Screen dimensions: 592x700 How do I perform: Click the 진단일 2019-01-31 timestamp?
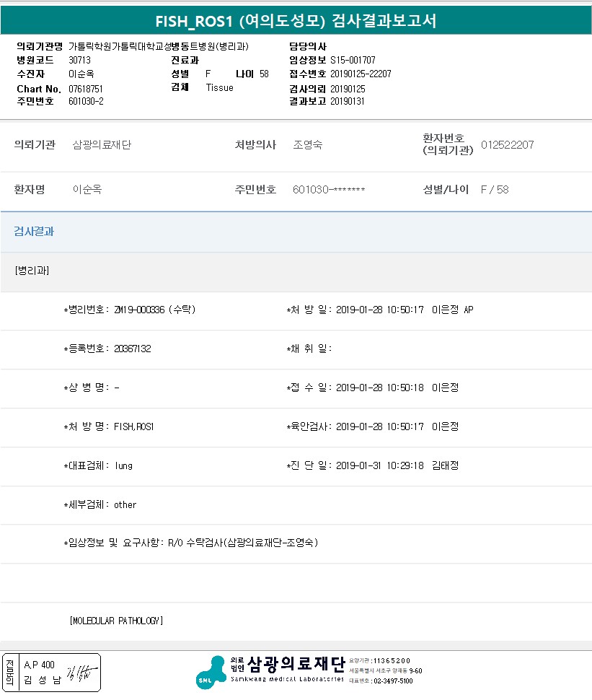point(379,465)
